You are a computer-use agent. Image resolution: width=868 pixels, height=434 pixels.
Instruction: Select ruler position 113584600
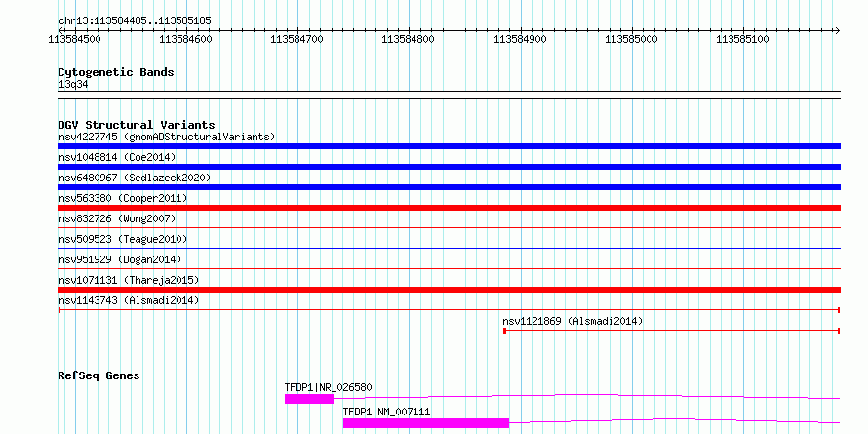tap(186, 39)
